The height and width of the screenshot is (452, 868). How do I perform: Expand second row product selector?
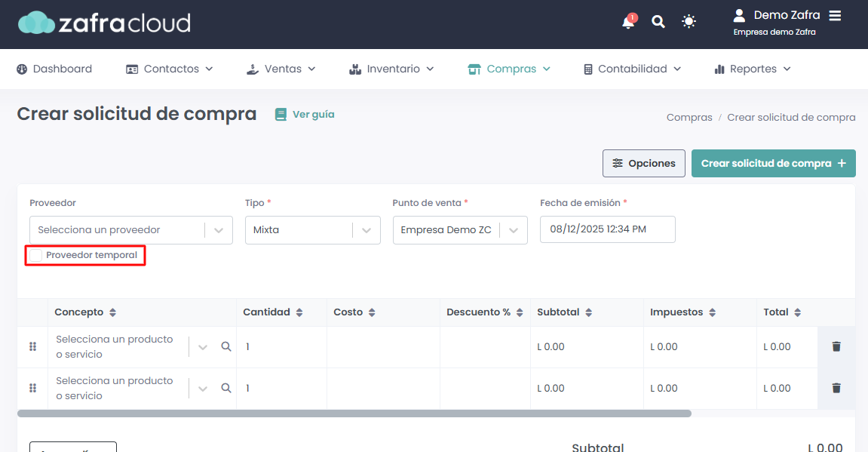pyautogui.click(x=203, y=389)
